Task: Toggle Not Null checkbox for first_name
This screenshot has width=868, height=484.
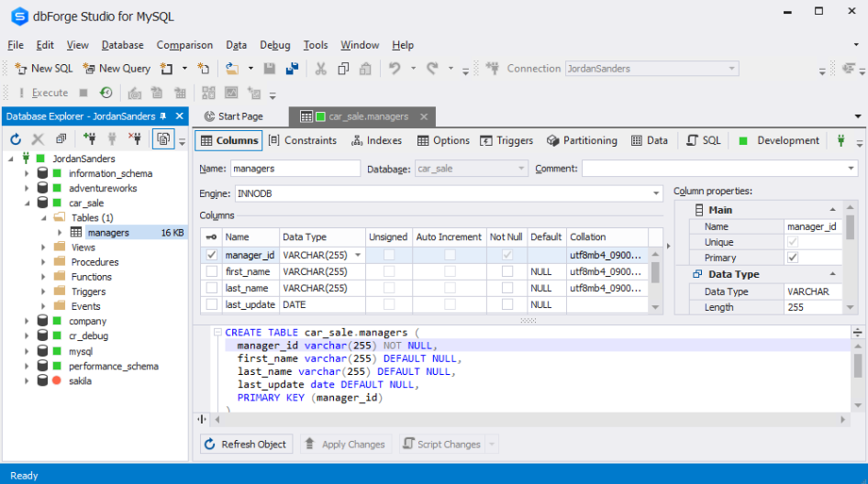Action: (x=507, y=271)
